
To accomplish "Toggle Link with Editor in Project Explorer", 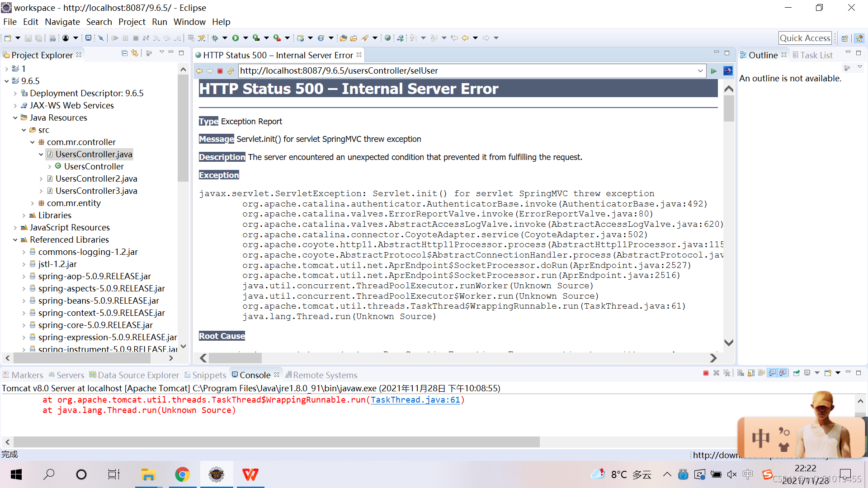I will pos(134,53).
